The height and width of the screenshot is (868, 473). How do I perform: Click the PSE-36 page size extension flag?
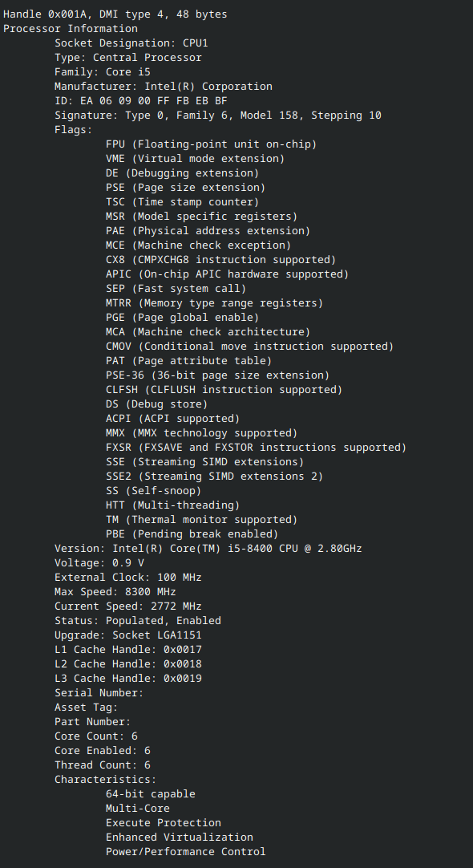click(x=218, y=375)
